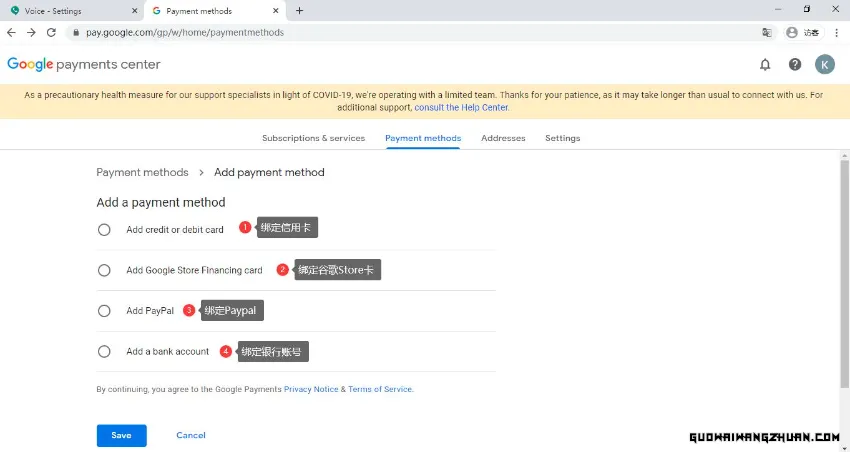Go to the Settings tab
This screenshot has width=850, height=452.
click(x=563, y=138)
